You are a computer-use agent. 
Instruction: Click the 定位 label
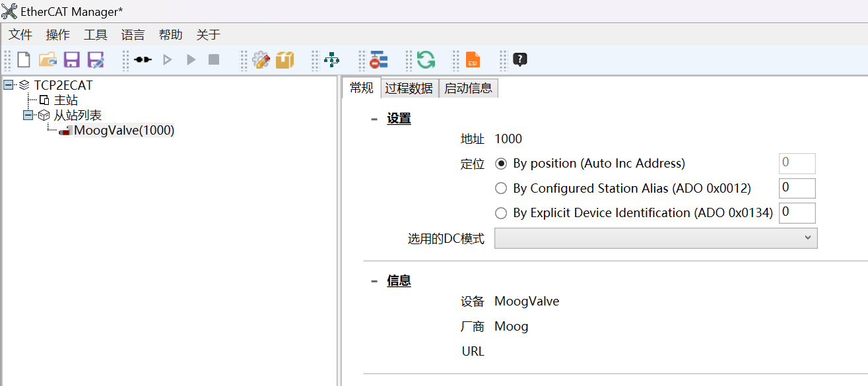pos(473,164)
